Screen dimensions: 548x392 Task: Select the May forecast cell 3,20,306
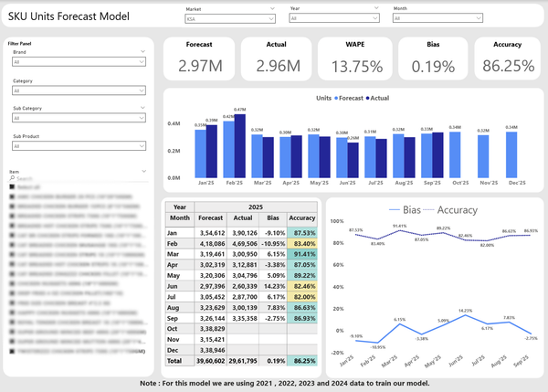coord(211,276)
